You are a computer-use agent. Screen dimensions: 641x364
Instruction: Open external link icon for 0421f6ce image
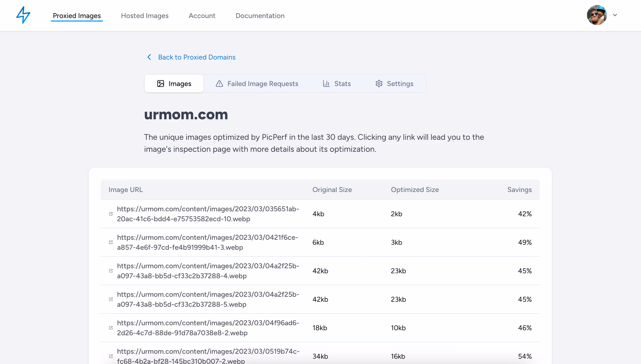coord(111,242)
